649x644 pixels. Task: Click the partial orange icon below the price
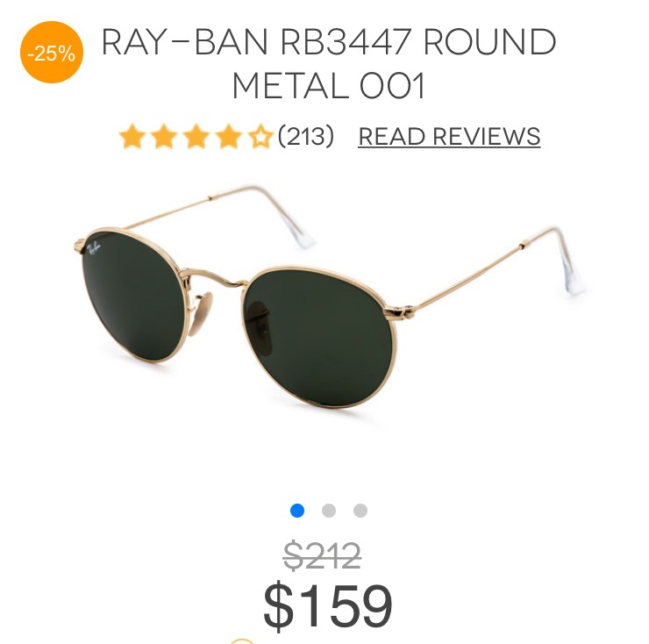242,641
